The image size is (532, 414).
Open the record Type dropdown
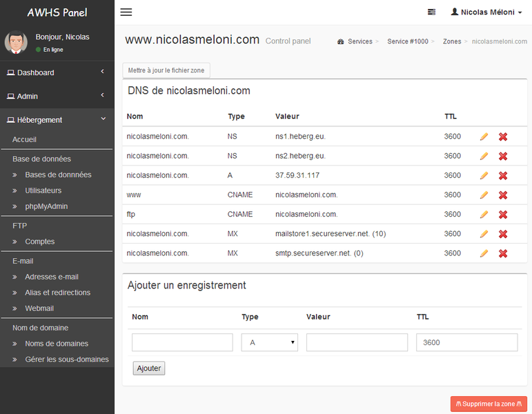click(x=269, y=342)
